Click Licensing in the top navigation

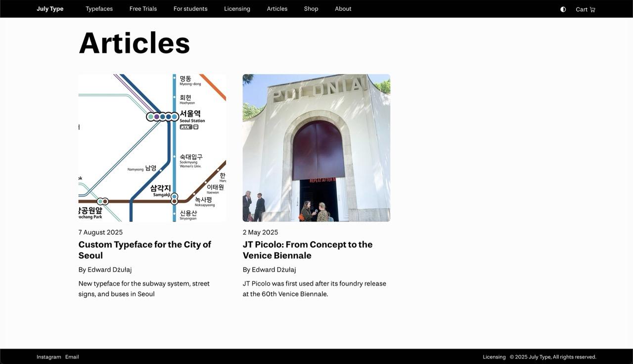[237, 9]
